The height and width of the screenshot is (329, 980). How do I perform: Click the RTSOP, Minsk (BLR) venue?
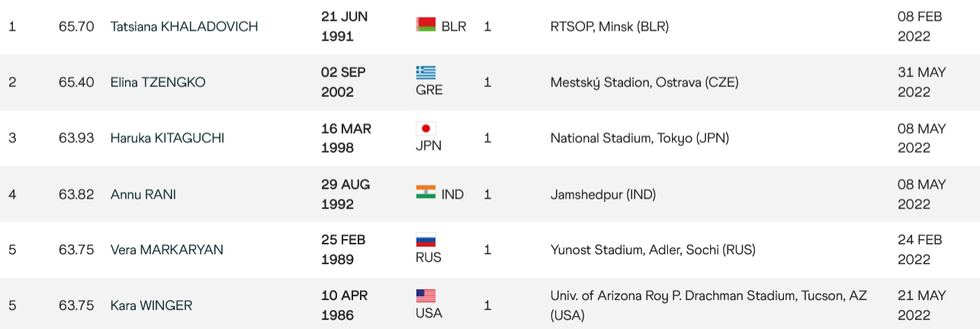coord(609,27)
